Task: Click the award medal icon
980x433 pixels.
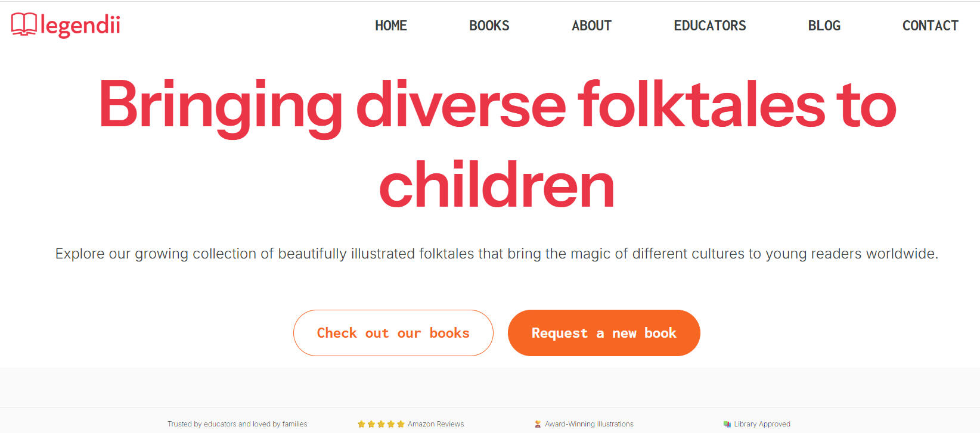Action: coord(538,424)
